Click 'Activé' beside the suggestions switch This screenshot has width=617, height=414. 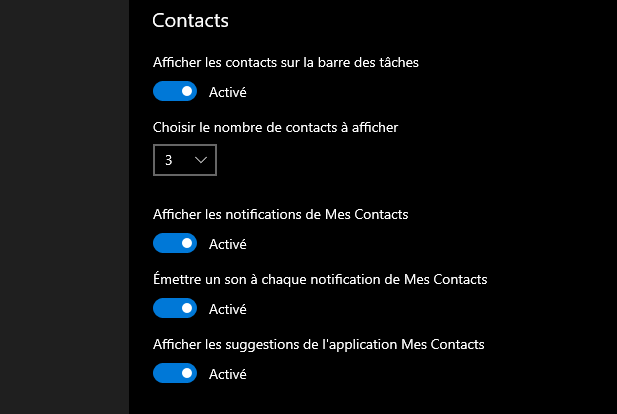pyautogui.click(x=227, y=375)
